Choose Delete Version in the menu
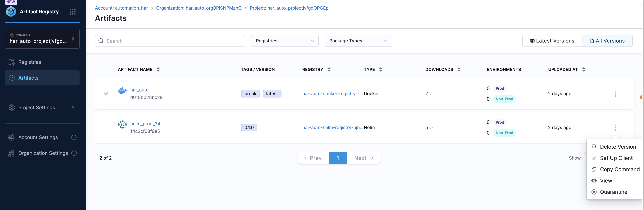 (618, 147)
